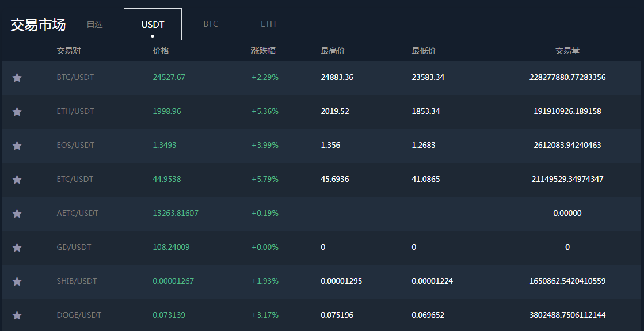Click SHIB/USDT price 0.00001267
Image resolution: width=644 pixels, height=331 pixels.
tap(173, 281)
